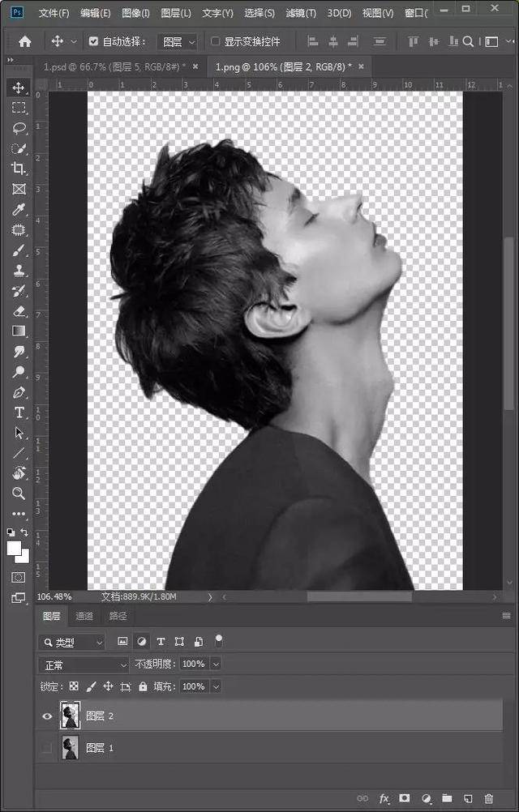Open the 填充 fill slider arrow
This screenshot has width=519, height=812.
pyautogui.click(x=216, y=686)
